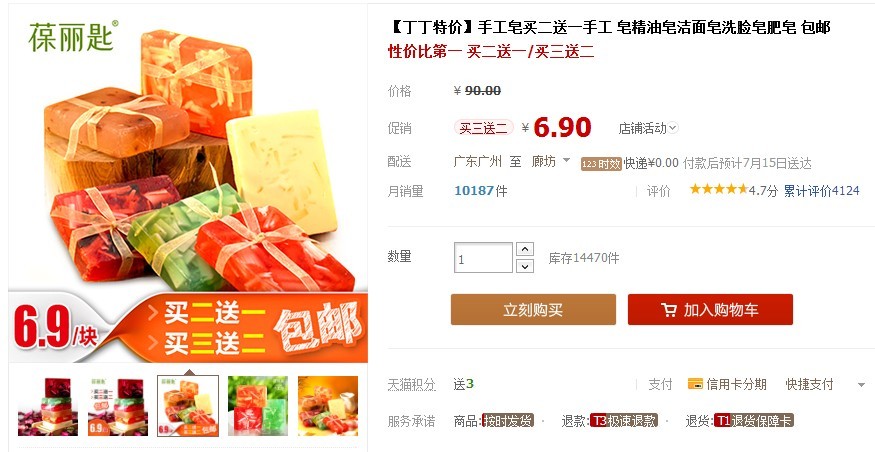The width and height of the screenshot is (875, 452).
Task: Decrease quantity with the down arrow
Action: tap(525, 266)
